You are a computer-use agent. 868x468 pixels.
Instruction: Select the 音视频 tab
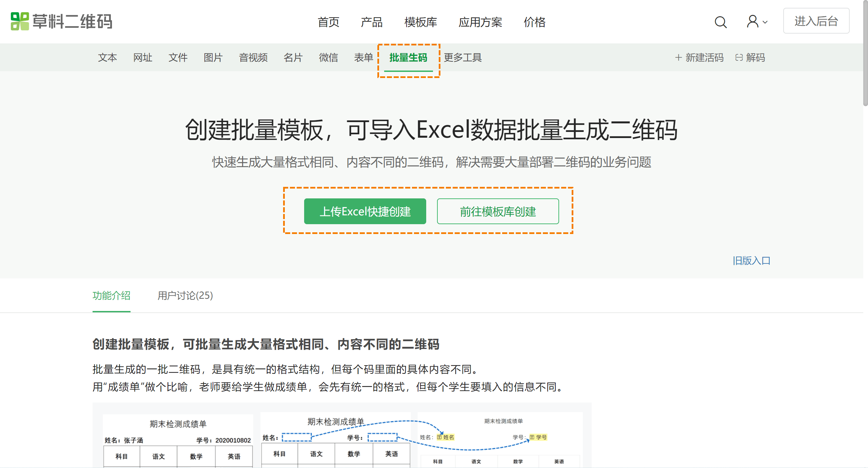(253, 58)
